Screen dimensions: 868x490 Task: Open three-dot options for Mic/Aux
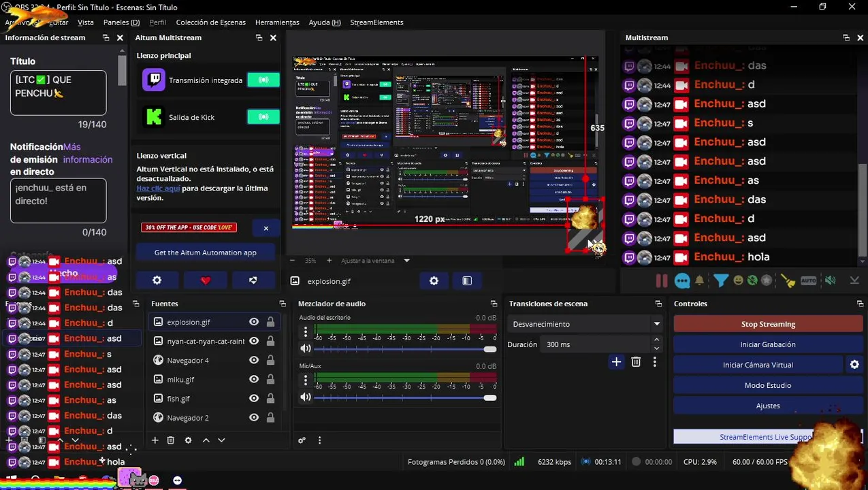tap(306, 380)
